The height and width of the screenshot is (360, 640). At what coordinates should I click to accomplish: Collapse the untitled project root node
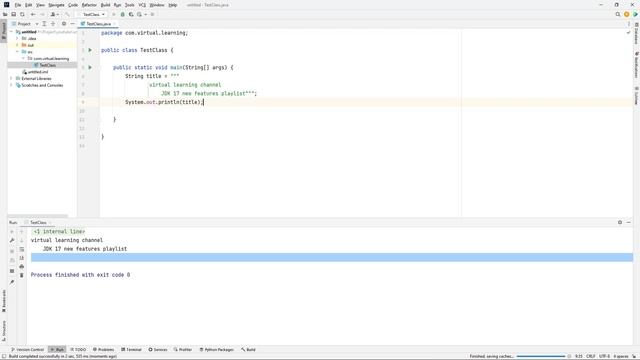coord(11,32)
